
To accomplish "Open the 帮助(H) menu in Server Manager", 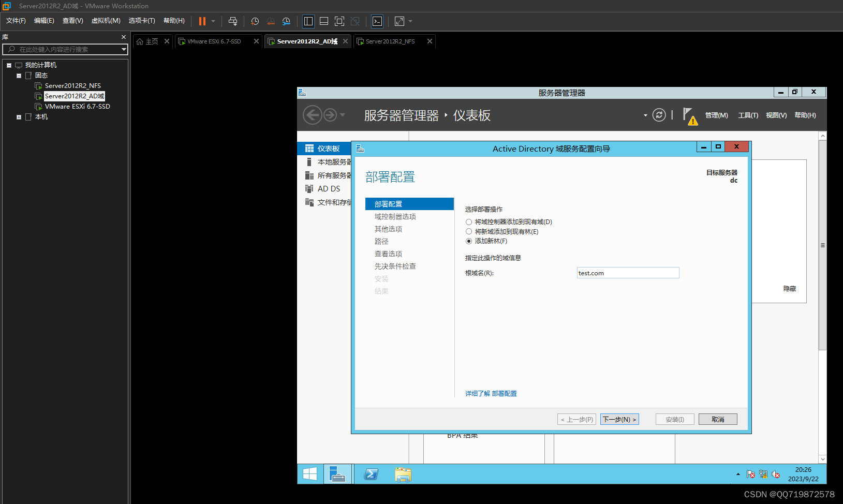I will tap(805, 115).
